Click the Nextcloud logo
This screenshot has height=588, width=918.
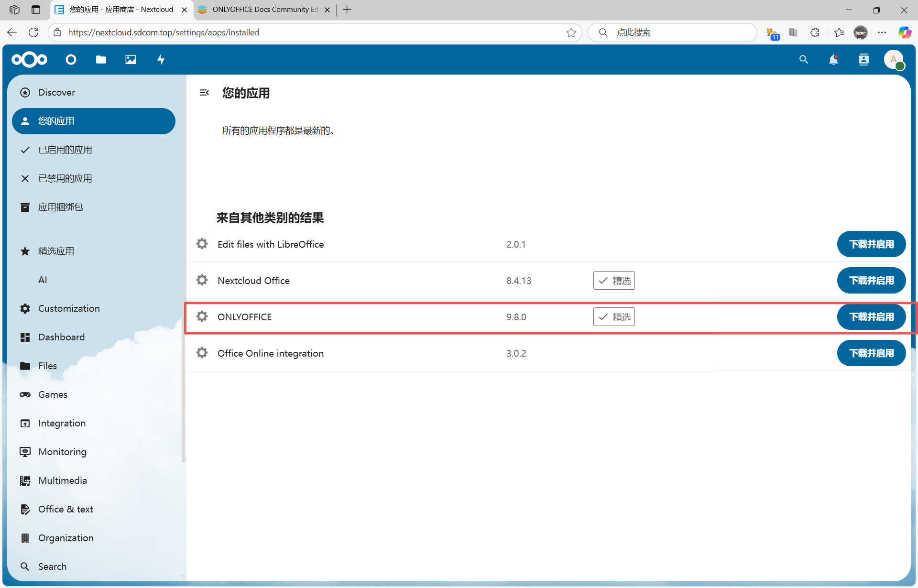point(30,60)
